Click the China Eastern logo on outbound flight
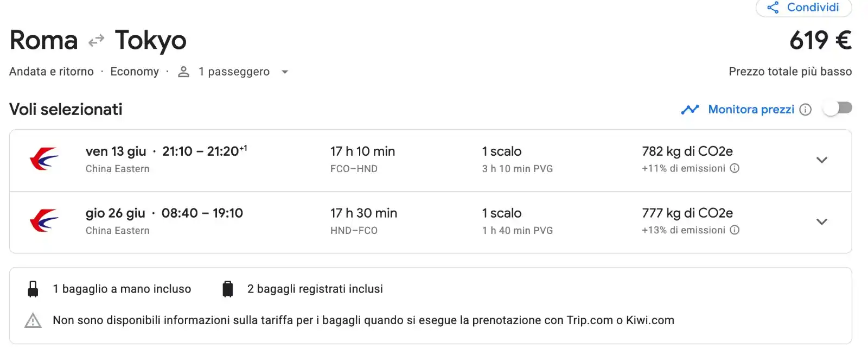868x355 pixels. point(44,159)
